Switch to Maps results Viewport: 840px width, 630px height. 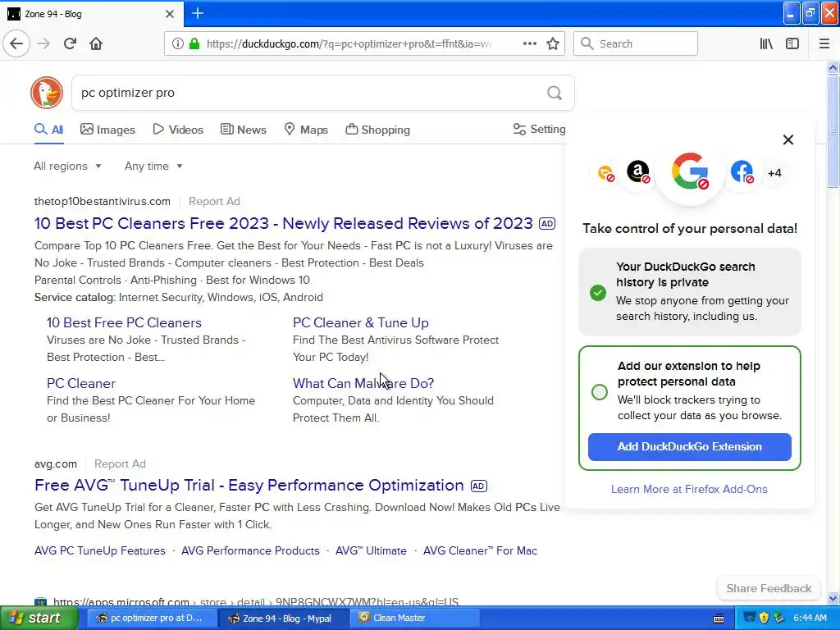tap(306, 130)
